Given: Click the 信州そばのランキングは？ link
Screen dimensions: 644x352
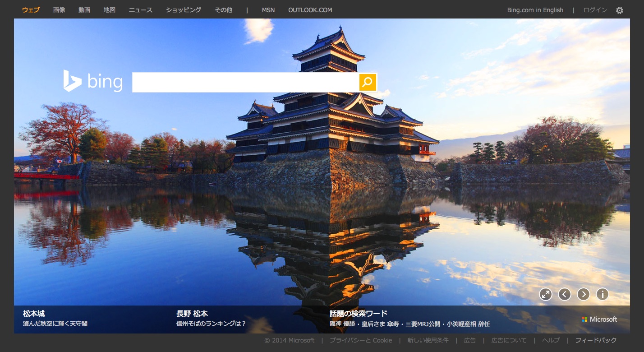Looking at the screenshot, I should click(211, 324).
